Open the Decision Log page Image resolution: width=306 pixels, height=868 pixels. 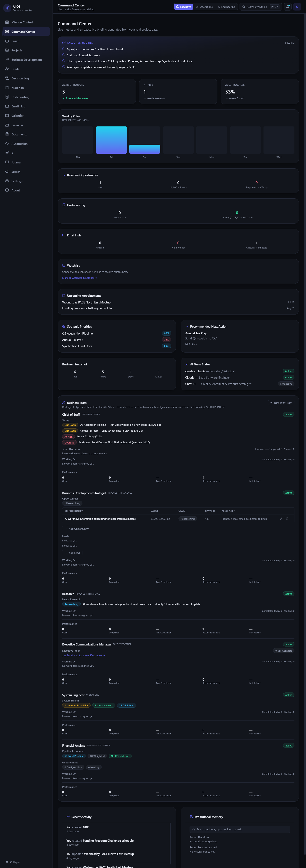26,78
